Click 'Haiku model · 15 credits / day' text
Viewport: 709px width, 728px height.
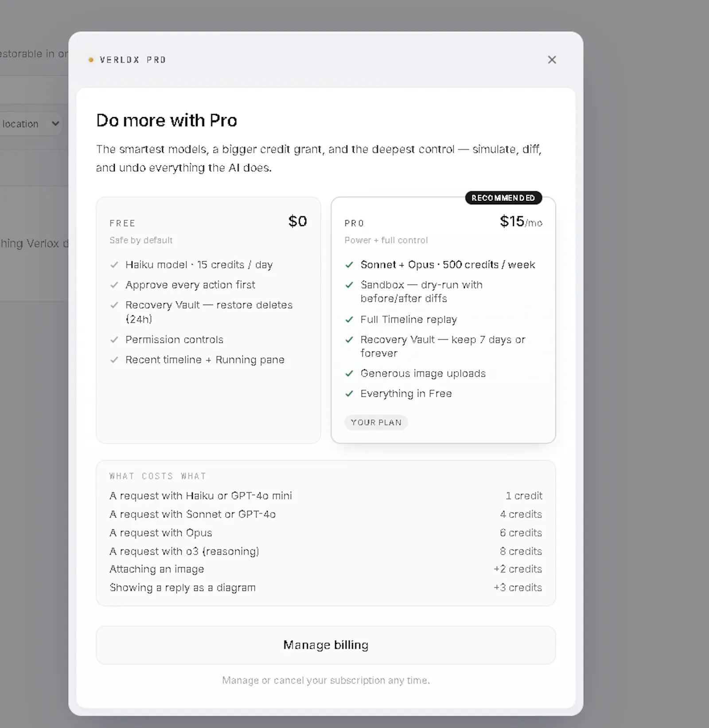pos(199,265)
